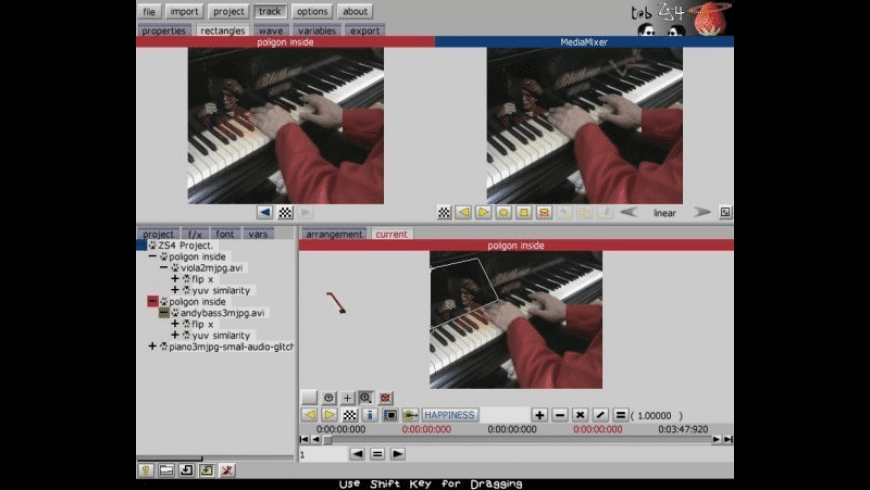Collapse the red-highlighted poligon inside node

pyautogui.click(x=153, y=301)
